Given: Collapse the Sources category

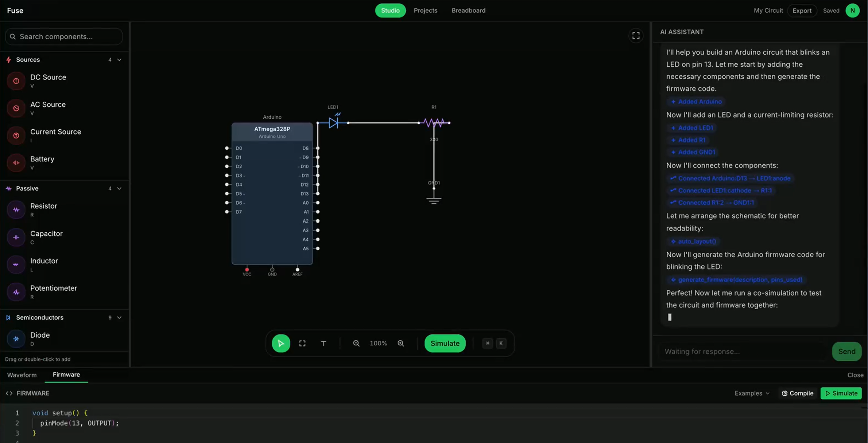Looking at the screenshot, I should [119, 60].
